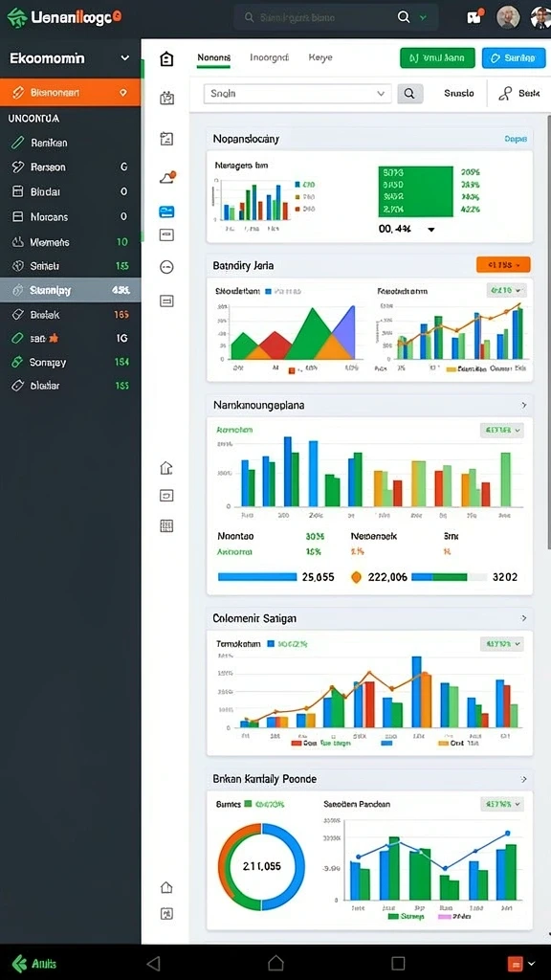Click the search button beside Sngln dropdown
Viewport: 551px width, 980px height.
(x=409, y=93)
